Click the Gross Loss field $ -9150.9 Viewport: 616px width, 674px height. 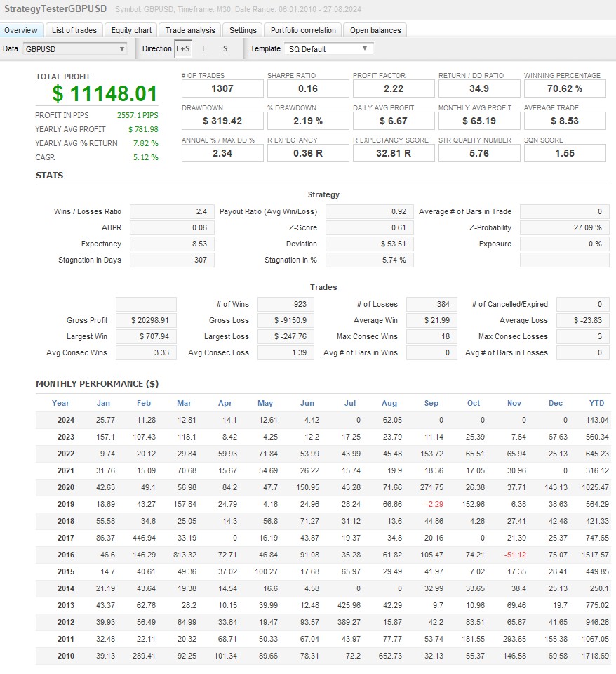click(286, 321)
